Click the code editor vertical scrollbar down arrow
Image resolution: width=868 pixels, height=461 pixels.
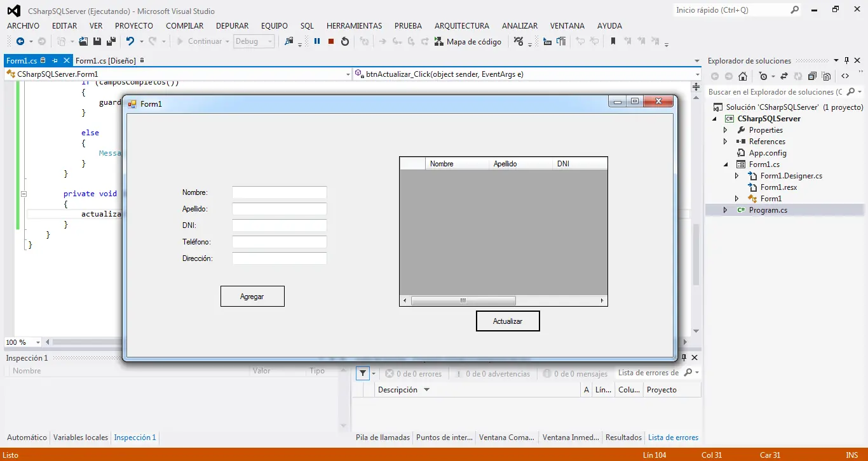tap(696, 331)
